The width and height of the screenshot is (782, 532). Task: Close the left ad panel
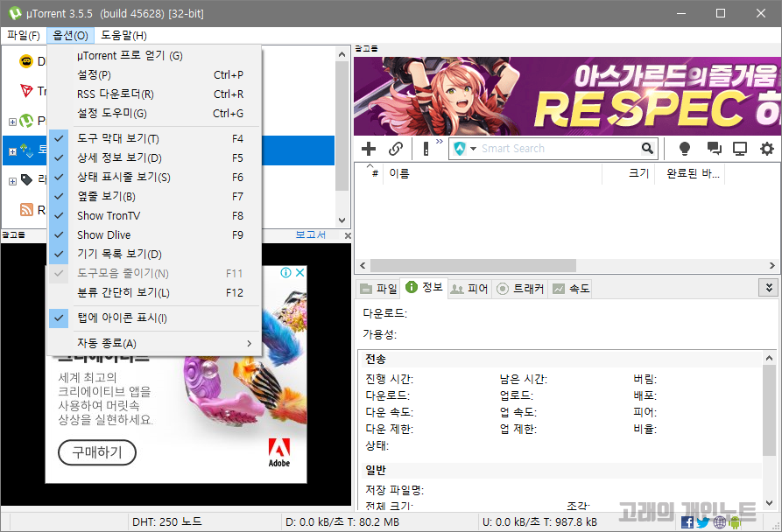point(348,235)
